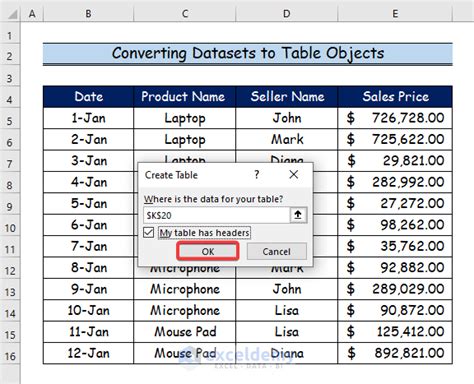Select Diana cell in row 16
Screen dimensions: 474x384
pos(287,353)
